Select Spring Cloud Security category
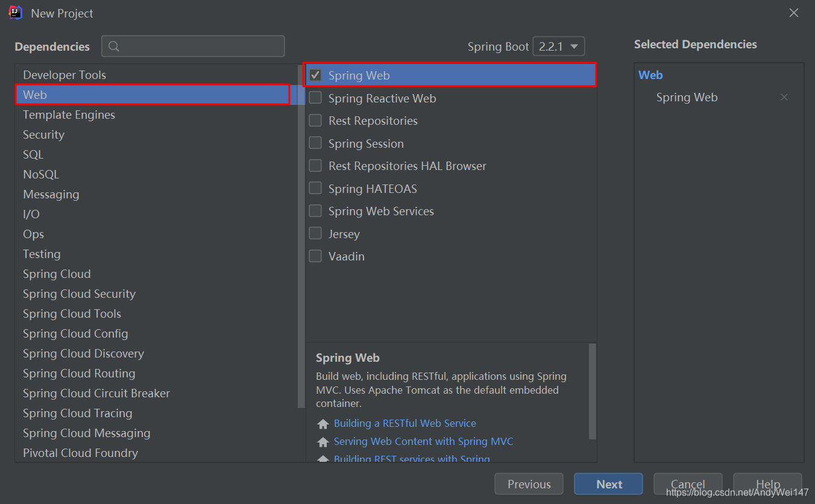Image resolution: width=815 pixels, height=504 pixels. [x=157, y=294]
